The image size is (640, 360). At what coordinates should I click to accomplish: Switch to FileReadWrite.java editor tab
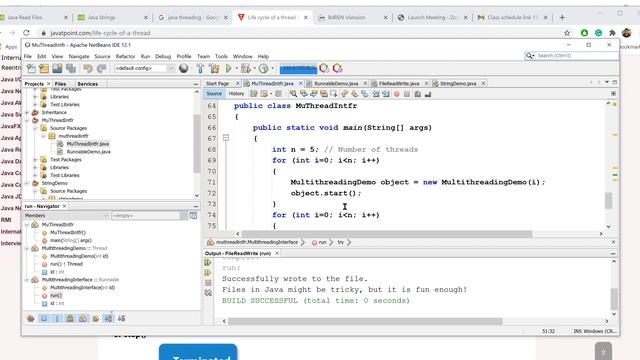click(x=399, y=83)
